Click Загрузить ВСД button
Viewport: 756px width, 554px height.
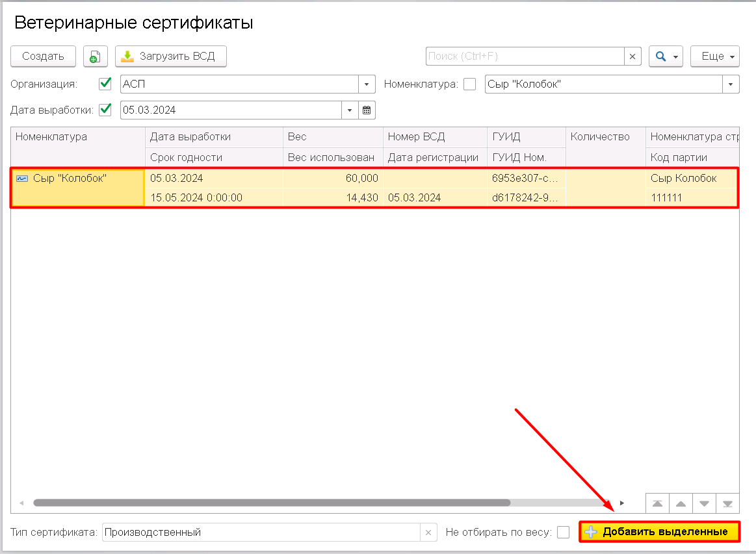tap(171, 57)
